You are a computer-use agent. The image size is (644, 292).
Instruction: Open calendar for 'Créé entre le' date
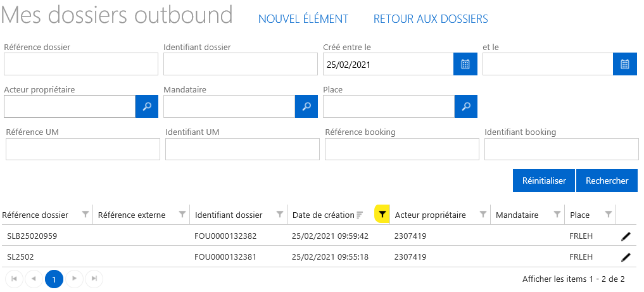coord(465,64)
